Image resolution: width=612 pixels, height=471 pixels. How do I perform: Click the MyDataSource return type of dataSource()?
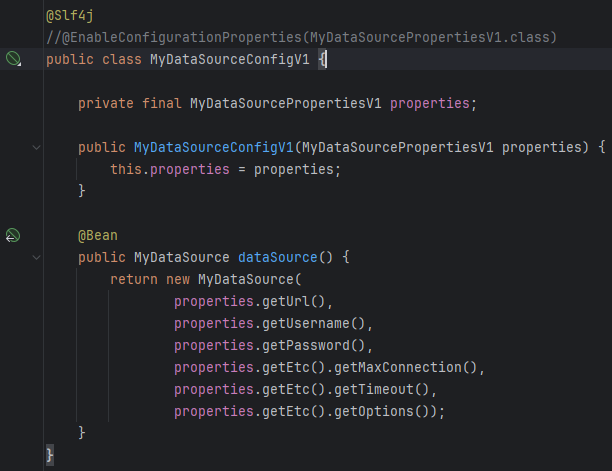click(x=182, y=258)
